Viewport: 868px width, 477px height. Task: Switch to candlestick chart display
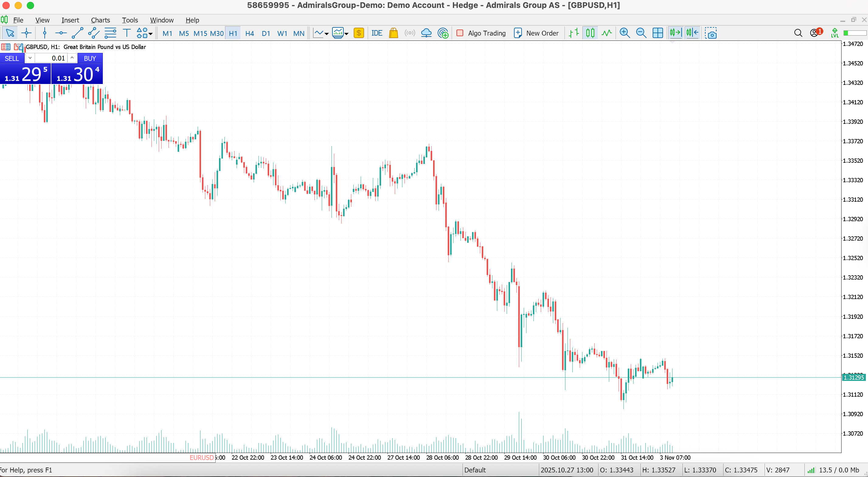[590, 33]
